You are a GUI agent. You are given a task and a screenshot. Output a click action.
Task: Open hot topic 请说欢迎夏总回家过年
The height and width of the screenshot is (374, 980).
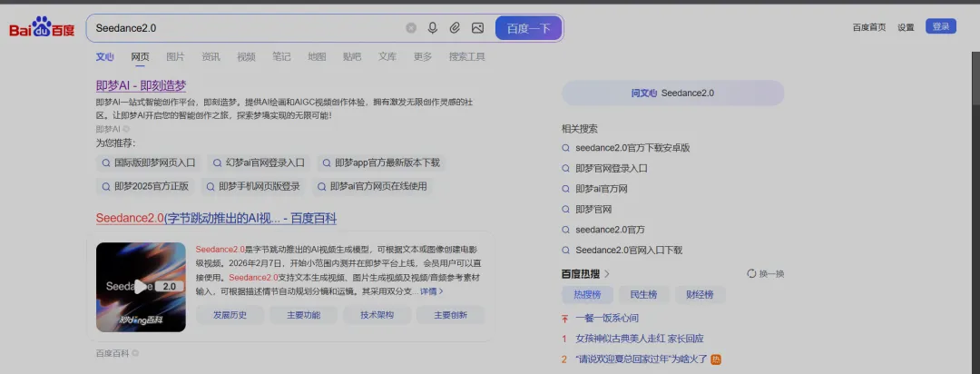click(x=642, y=359)
